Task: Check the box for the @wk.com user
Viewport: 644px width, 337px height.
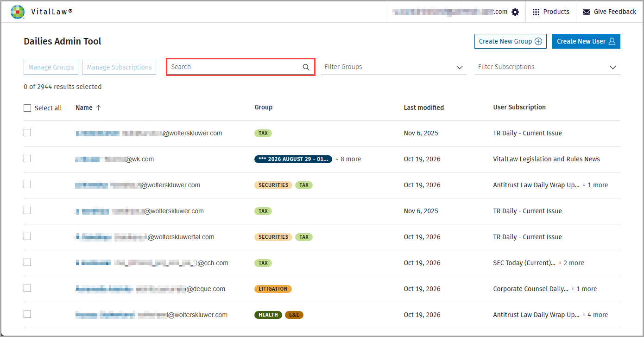Action: 27,159
